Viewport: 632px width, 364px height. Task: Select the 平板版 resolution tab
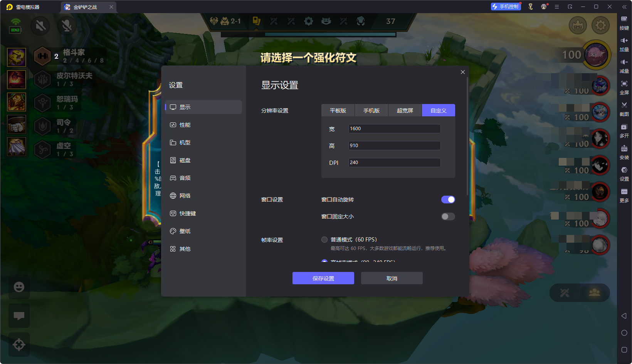coord(338,110)
